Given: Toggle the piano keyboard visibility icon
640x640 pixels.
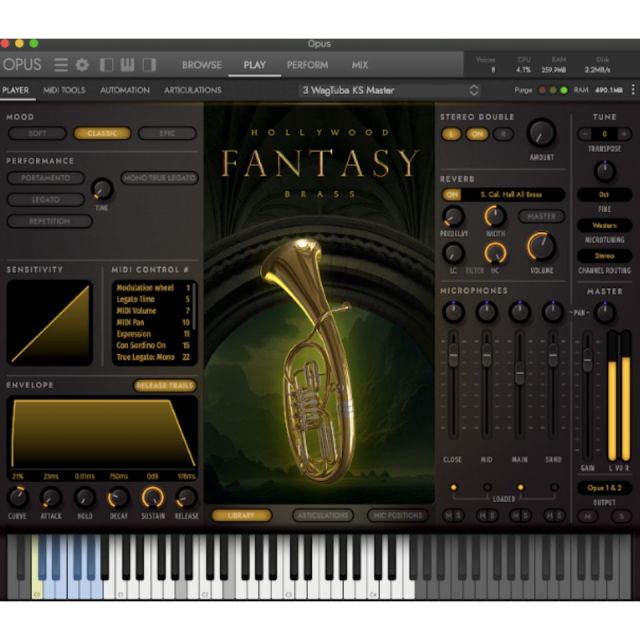Looking at the screenshot, I should [127, 65].
